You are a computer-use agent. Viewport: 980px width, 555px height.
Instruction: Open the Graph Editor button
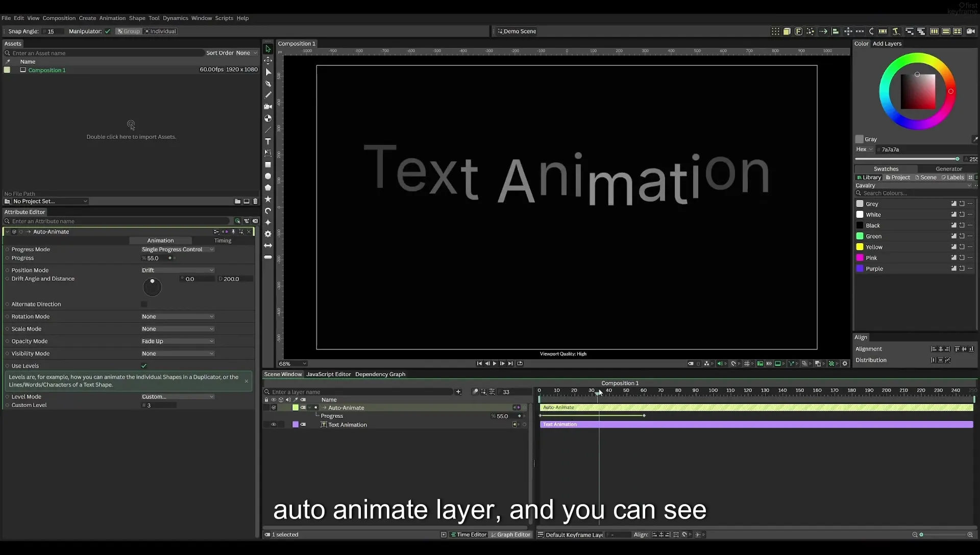tap(510, 535)
